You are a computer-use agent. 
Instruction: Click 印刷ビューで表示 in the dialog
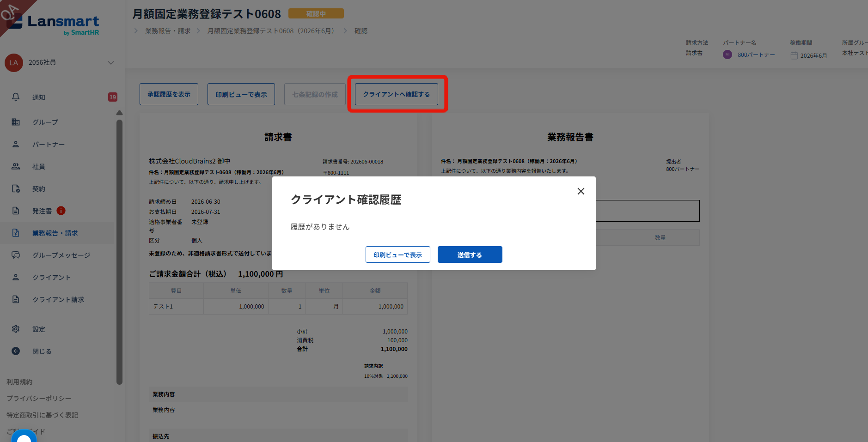[397, 254]
